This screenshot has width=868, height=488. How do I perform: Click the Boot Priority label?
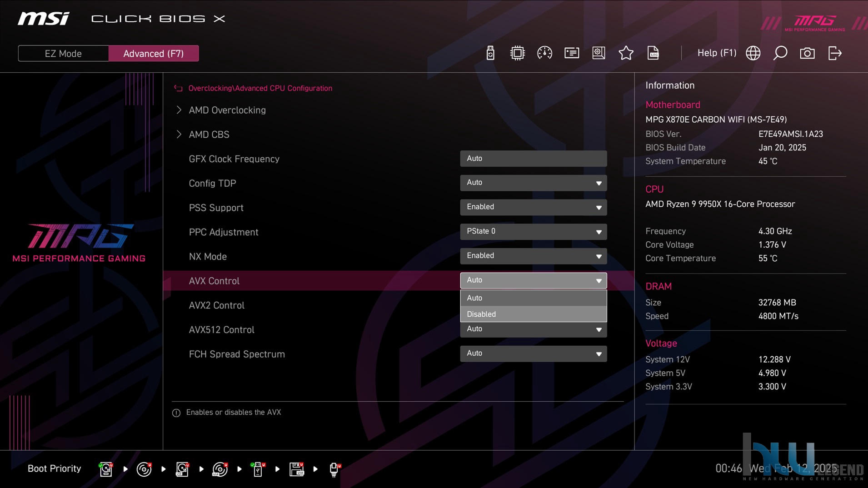(54, 468)
